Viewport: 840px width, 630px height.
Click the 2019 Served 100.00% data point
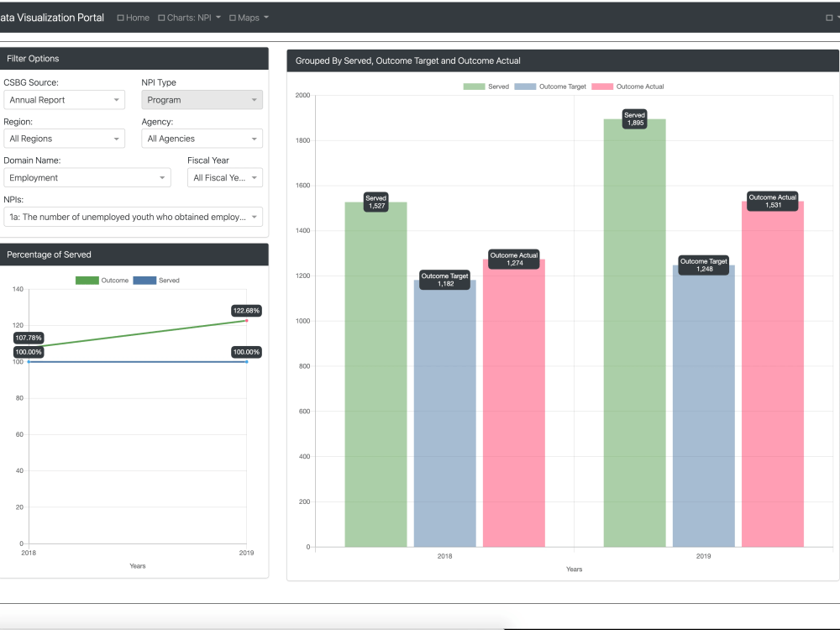click(246, 361)
